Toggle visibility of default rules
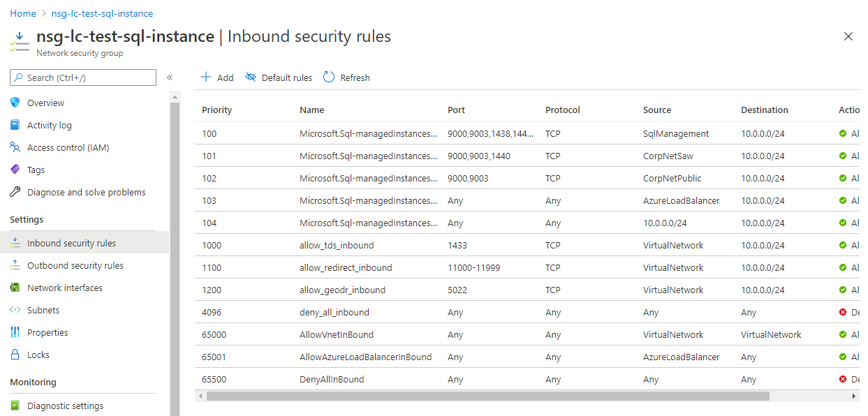 [x=278, y=77]
